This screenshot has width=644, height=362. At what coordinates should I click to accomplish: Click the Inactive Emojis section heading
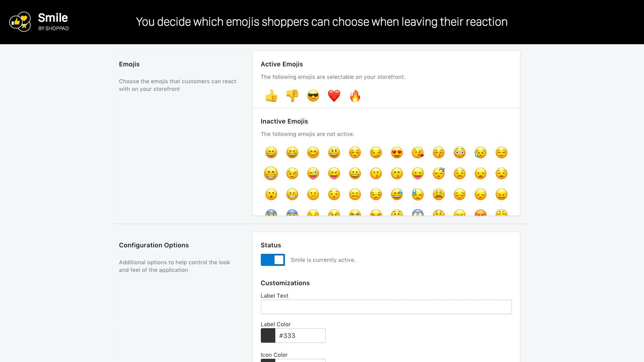point(284,121)
